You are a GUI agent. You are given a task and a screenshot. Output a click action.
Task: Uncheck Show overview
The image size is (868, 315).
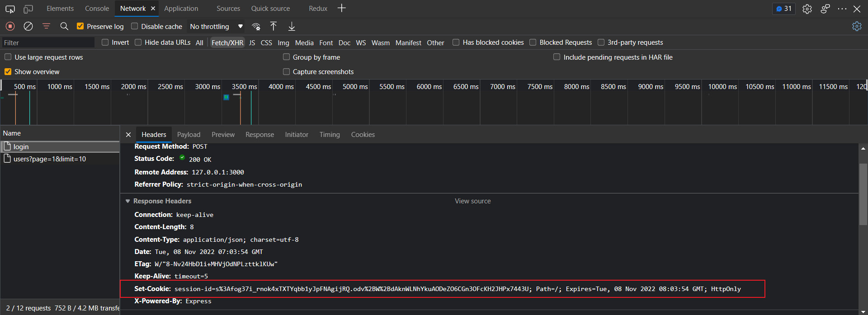point(8,71)
